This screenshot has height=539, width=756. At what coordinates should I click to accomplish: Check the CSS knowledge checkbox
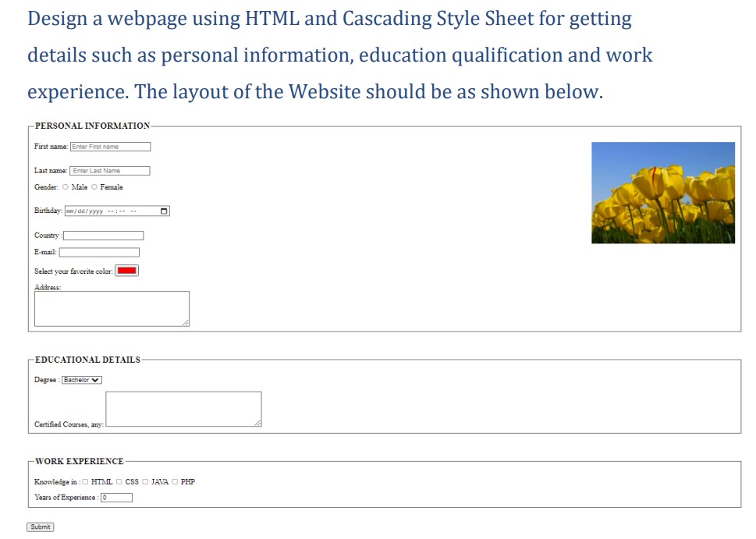click(x=119, y=481)
